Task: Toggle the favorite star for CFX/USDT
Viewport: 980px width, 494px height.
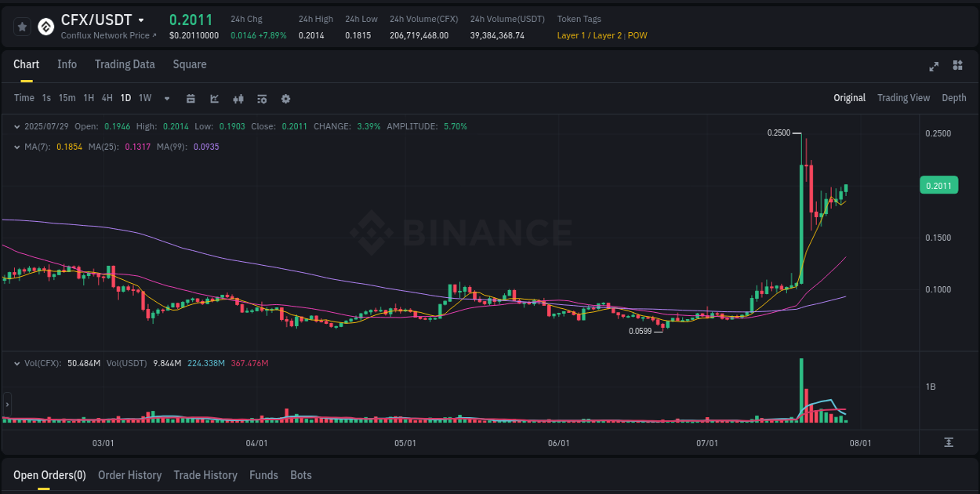Action: click(22, 26)
